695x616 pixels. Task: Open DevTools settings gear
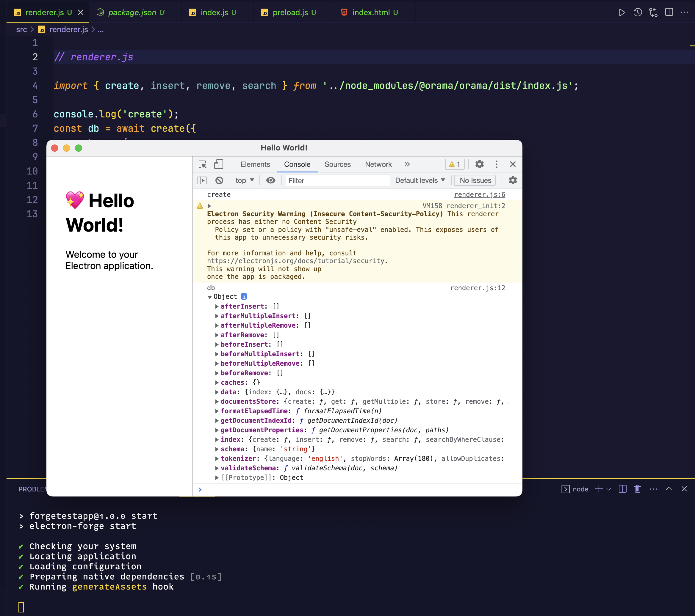pyautogui.click(x=479, y=164)
